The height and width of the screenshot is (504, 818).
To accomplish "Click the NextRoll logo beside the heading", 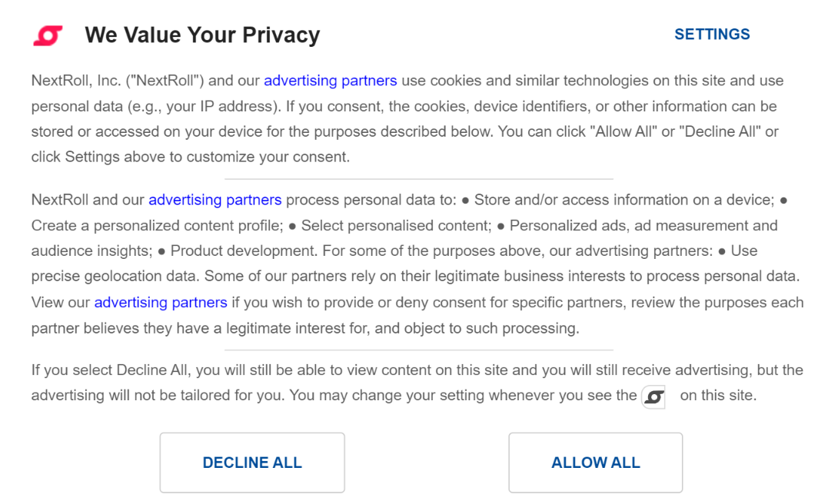I will click(48, 35).
